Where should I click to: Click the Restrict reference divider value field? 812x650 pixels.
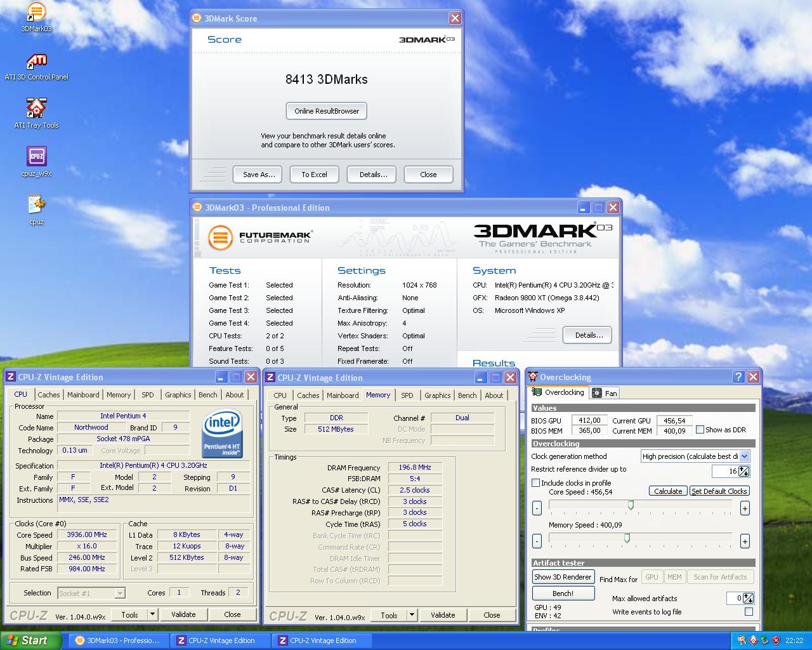click(x=725, y=471)
